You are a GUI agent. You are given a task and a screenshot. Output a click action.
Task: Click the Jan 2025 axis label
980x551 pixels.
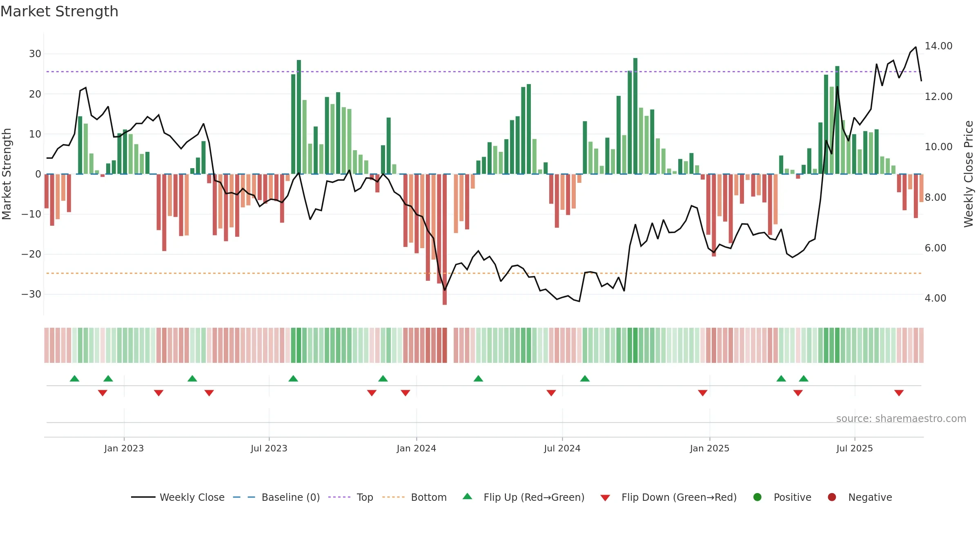click(x=710, y=449)
